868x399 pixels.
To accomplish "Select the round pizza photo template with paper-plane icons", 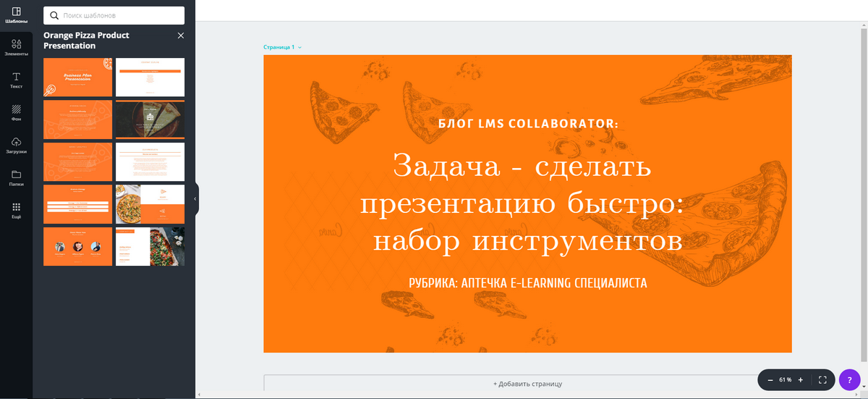I will point(150,204).
